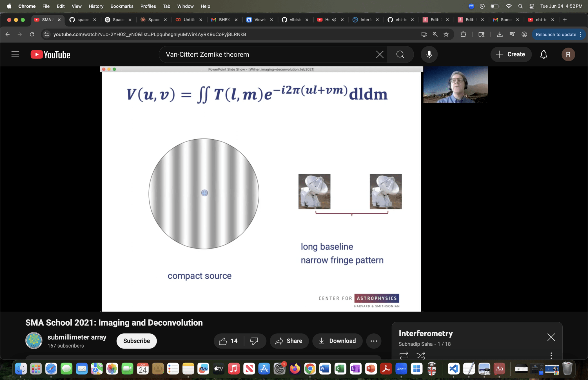Open the YouTube notifications bell

544,54
